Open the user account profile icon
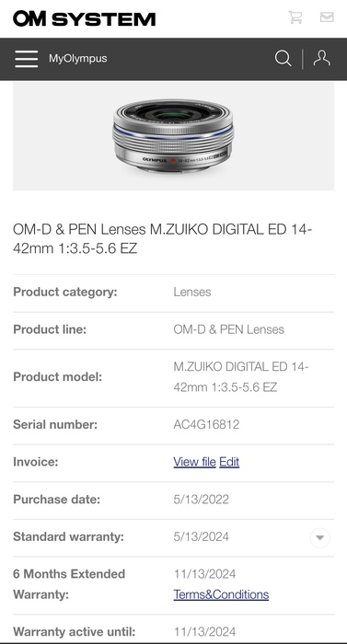 pyautogui.click(x=321, y=58)
